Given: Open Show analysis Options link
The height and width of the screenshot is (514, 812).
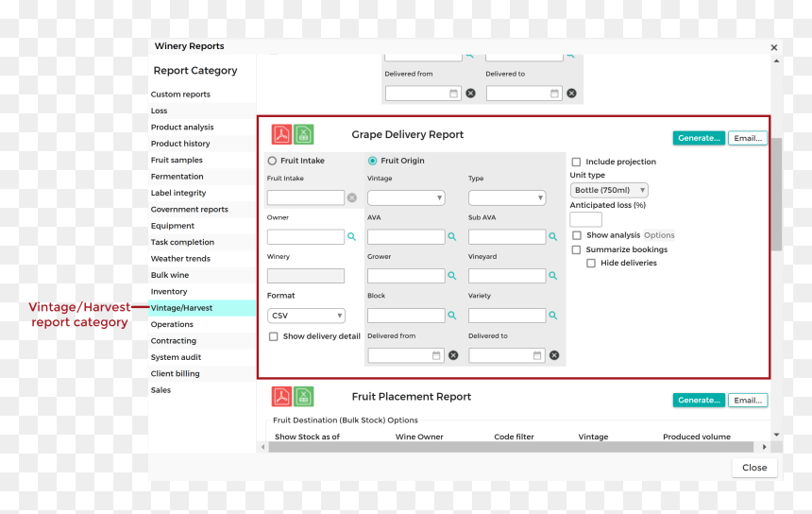Looking at the screenshot, I should [x=659, y=235].
